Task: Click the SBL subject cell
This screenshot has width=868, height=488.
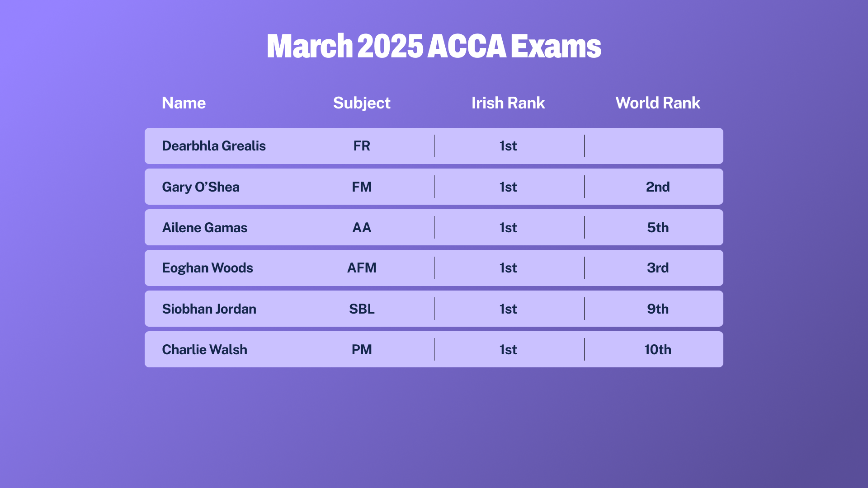Action: pos(362,309)
